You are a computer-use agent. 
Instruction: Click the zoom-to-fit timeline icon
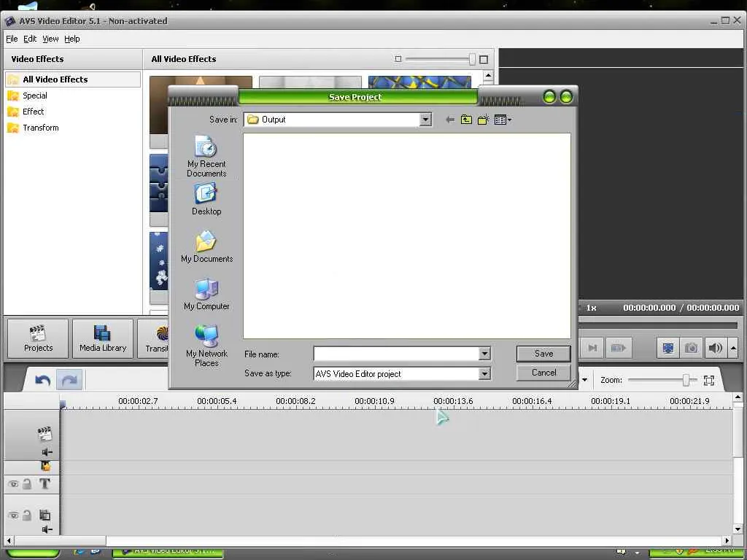pos(709,380)
